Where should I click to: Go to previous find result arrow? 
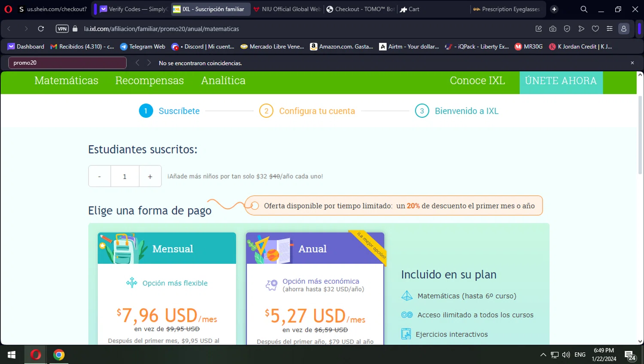(137, 63)
